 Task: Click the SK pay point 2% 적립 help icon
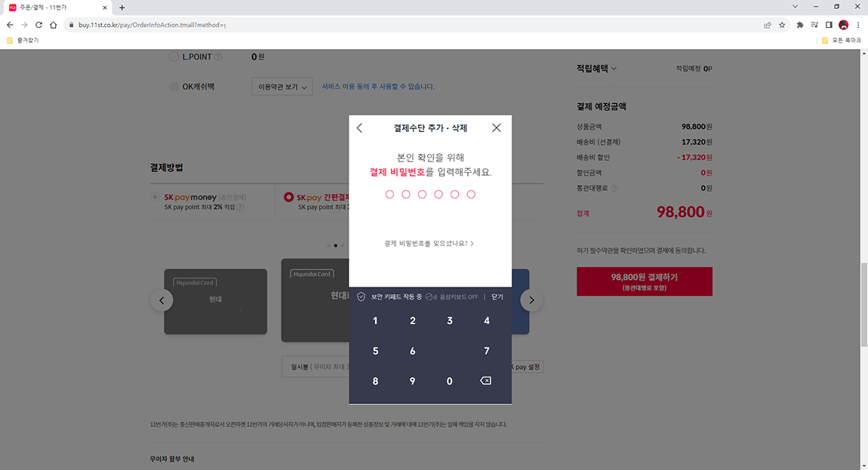coord(241,207)
